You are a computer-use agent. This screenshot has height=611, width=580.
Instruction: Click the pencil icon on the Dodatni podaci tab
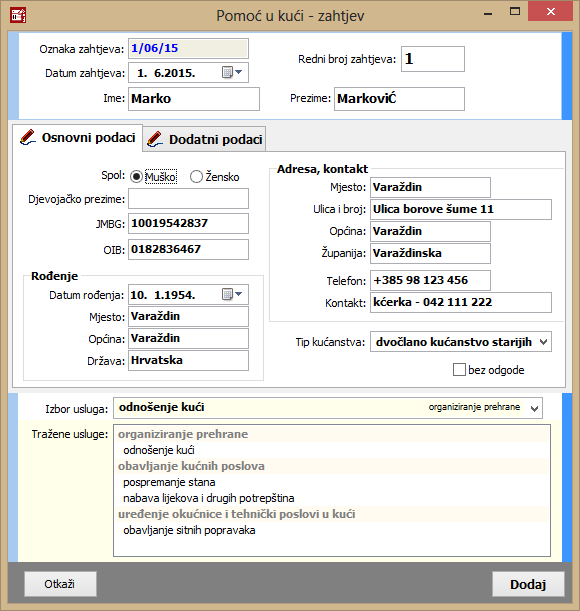[155, 140]
